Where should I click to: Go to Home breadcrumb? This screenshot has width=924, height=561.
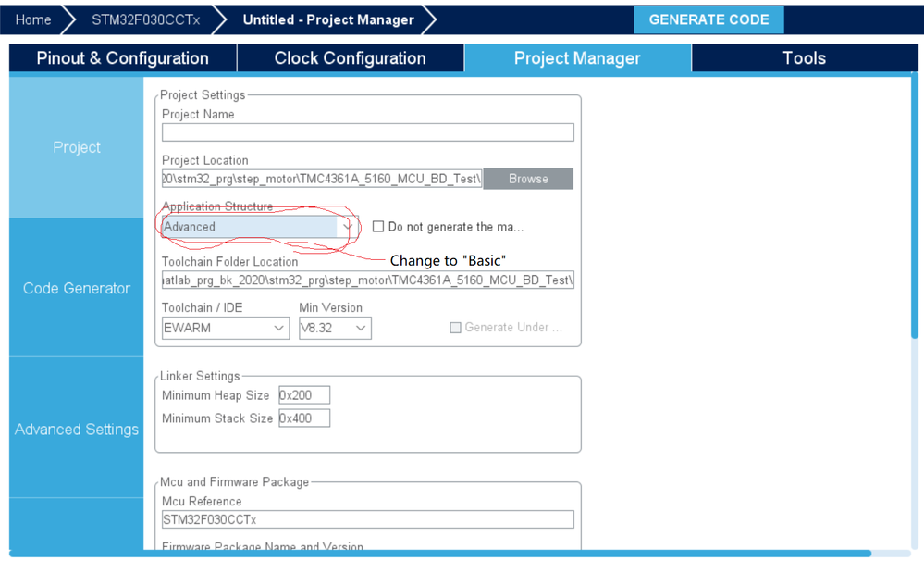(33, 20)
